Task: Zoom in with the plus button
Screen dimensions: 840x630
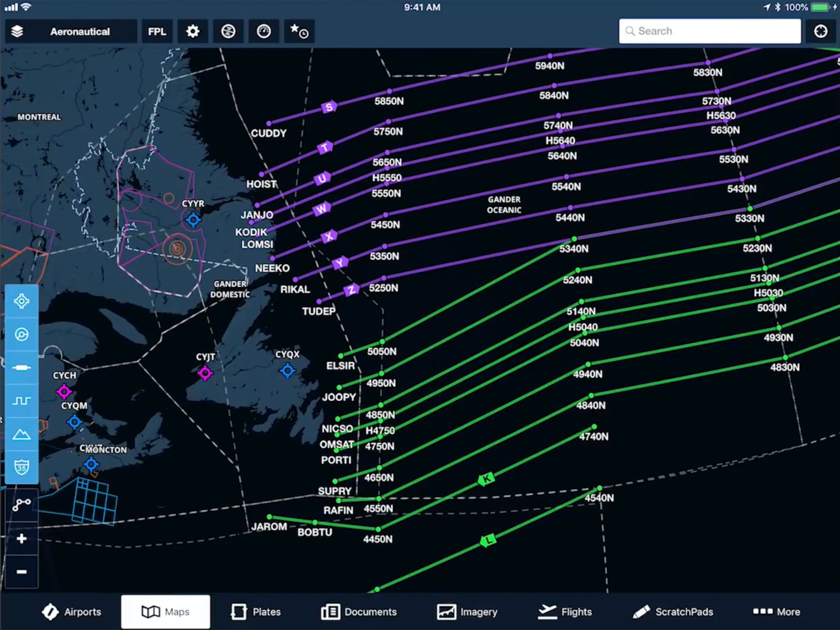Action: pyautogui.click(x=22, y=539)
